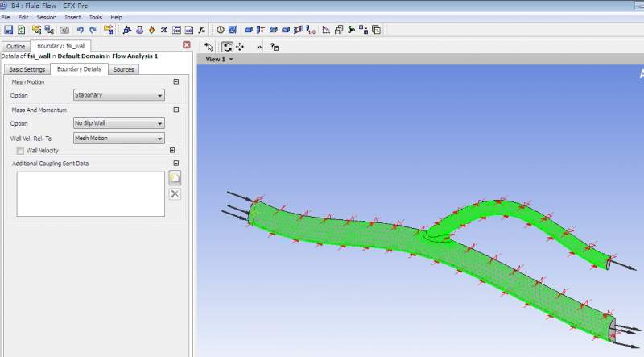Open the Mesh Motion Option dropdown
Screen dimensions: 644x357
(119, 95)
